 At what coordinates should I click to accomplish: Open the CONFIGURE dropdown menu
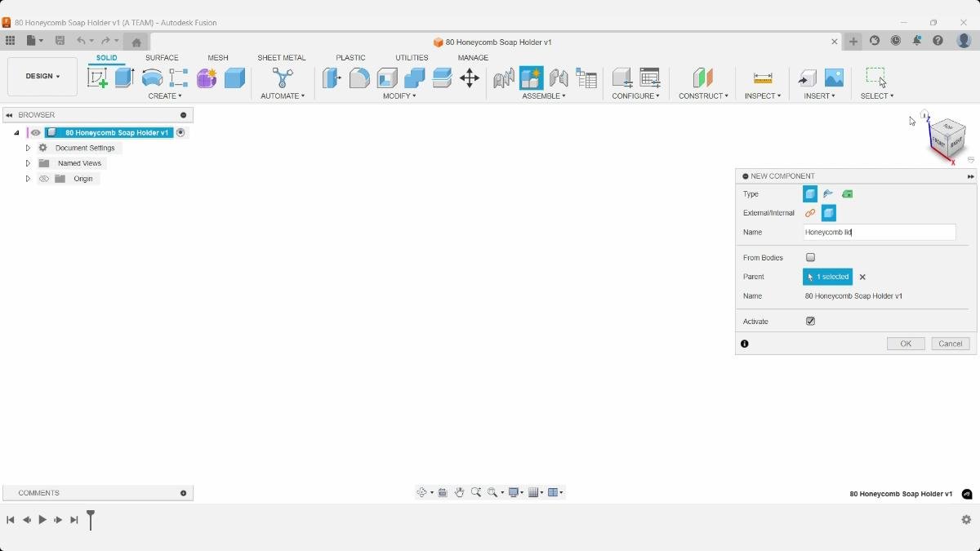pyautogui.click(x=636, y=96)
